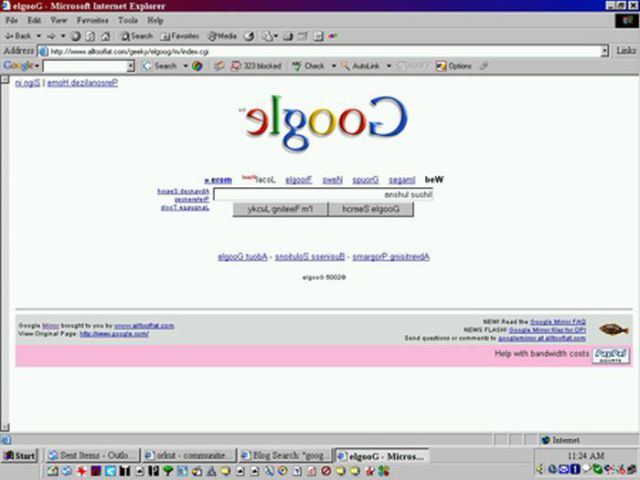Click the Start button
The height and width of the screenshot is (480, 640).
coord(20,456)
